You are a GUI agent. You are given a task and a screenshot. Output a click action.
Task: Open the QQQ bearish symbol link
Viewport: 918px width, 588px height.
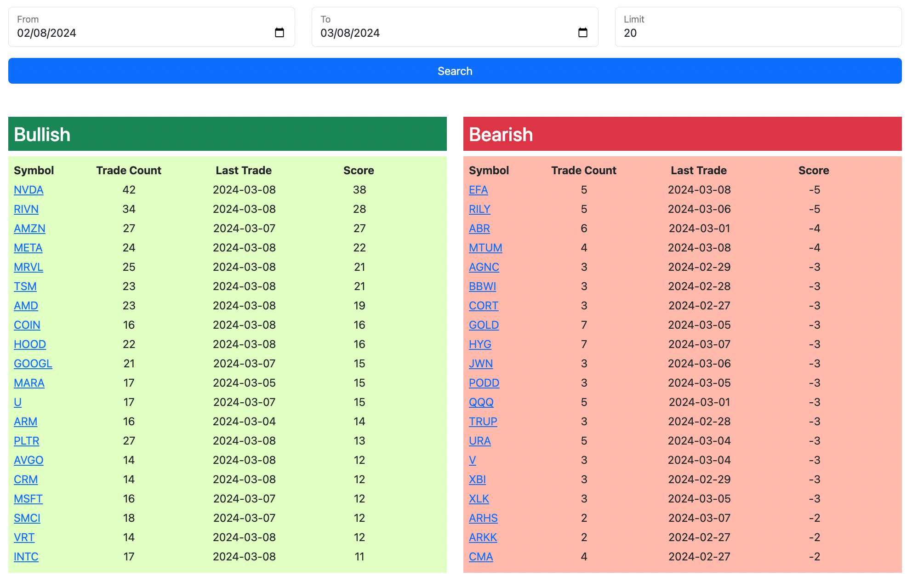pyautogui.click(x=481, y=402)
